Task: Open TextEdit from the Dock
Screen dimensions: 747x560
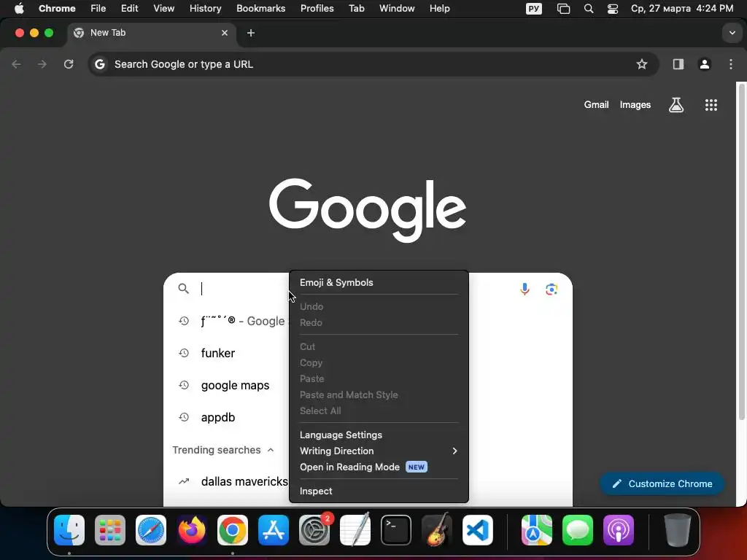Action: click(355, 530)
